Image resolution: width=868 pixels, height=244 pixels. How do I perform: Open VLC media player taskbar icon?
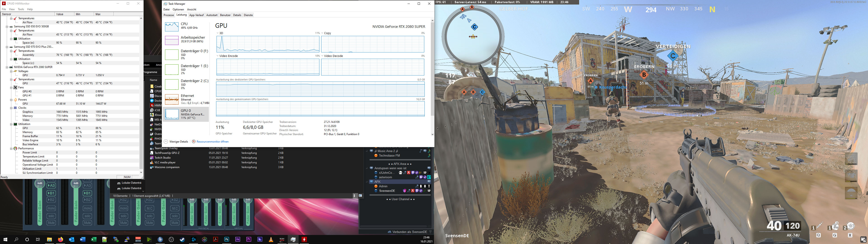[x=271, y=239]
